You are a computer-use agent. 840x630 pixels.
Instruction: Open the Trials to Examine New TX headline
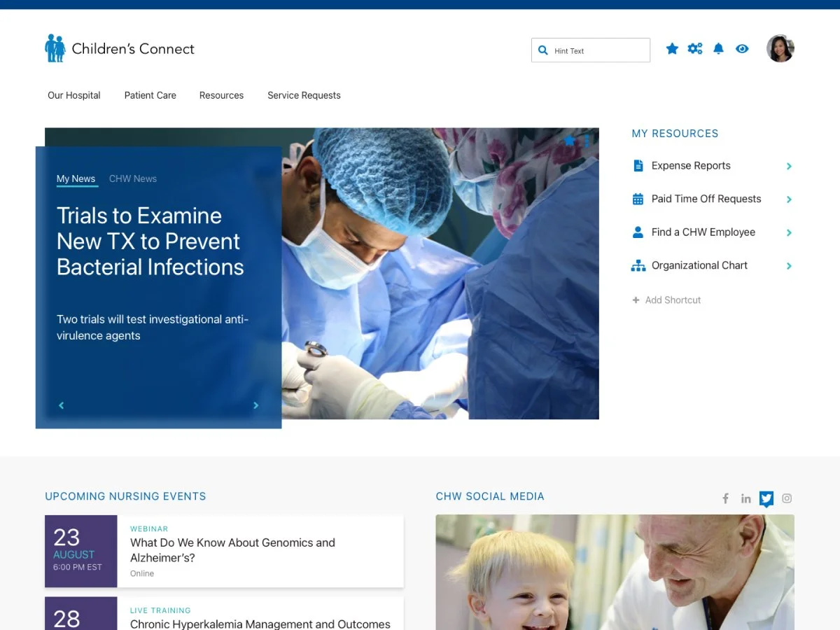[x=150, y=241]
